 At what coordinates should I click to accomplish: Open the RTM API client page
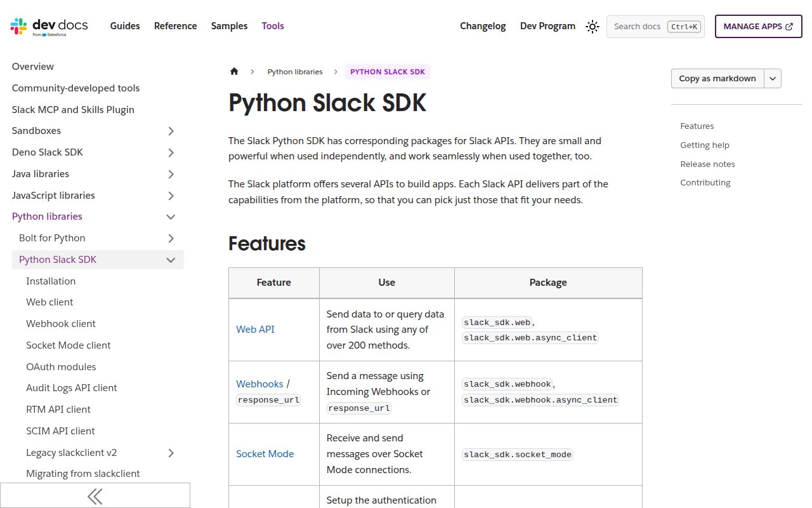pos(58,410)
